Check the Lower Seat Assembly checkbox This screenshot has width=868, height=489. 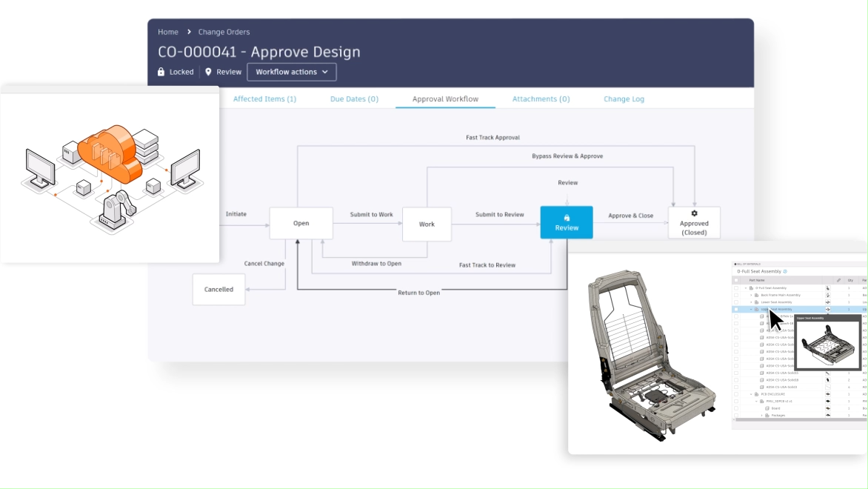(x=736, y=302)
